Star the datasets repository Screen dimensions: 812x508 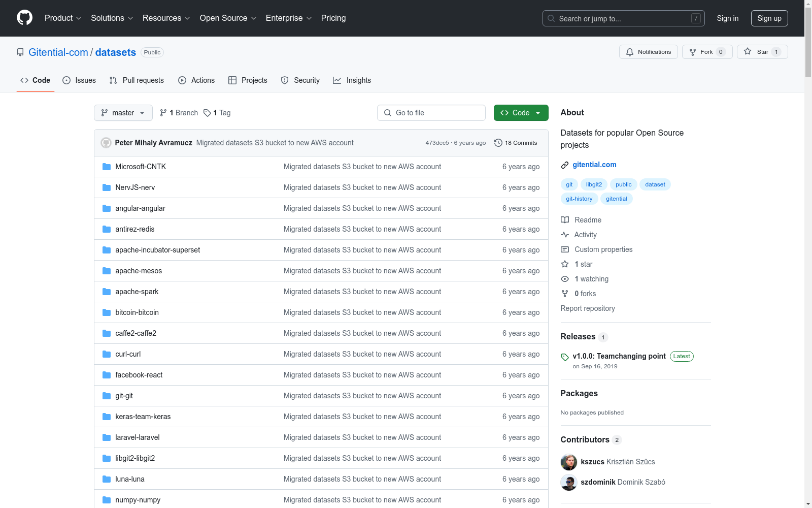(x=762, y=52)
